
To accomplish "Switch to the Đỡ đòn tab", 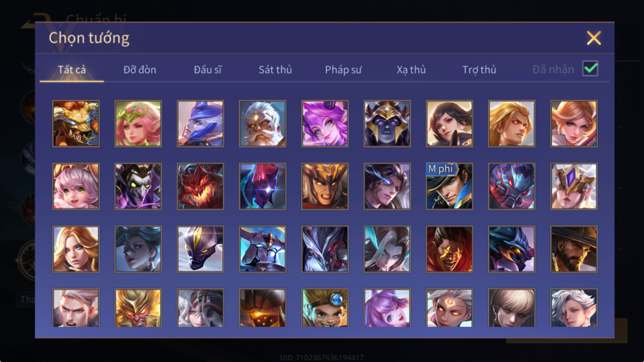I will point(140,70).
